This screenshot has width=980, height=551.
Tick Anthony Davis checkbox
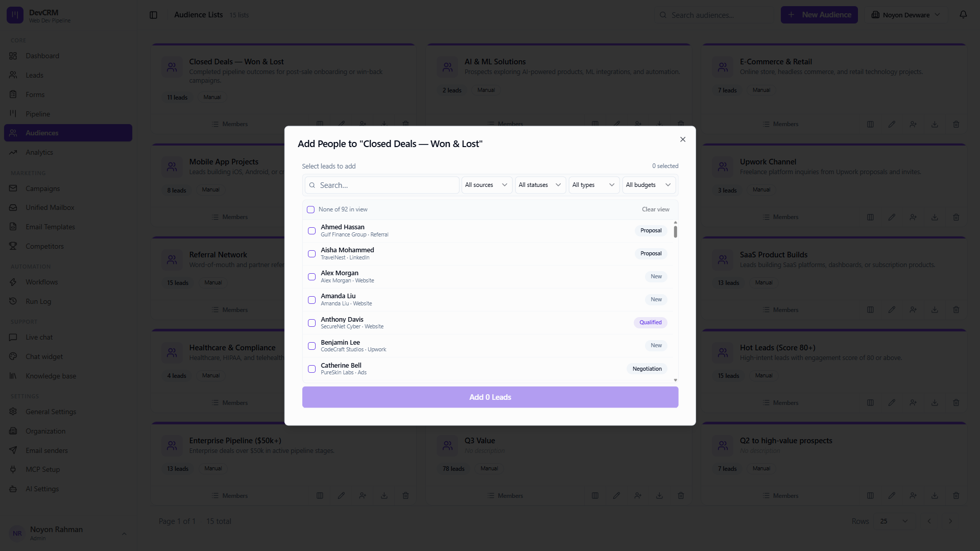coord(312,323)
